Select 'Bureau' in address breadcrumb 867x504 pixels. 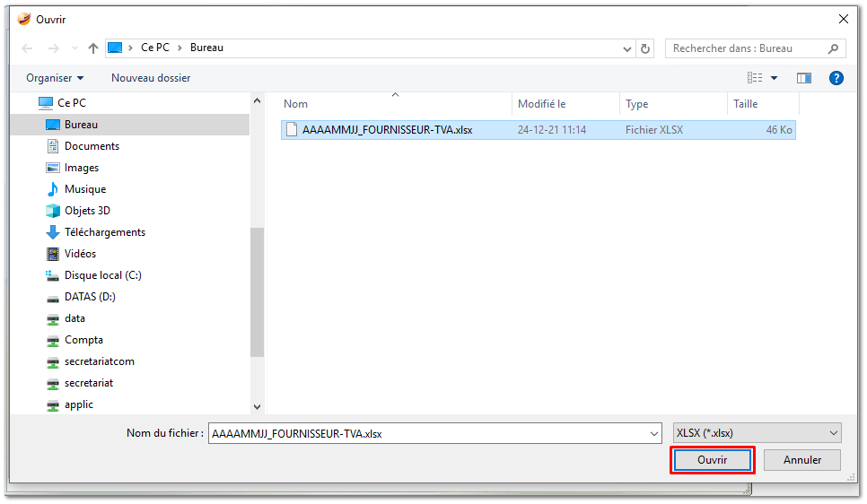[x=206, y=48]
